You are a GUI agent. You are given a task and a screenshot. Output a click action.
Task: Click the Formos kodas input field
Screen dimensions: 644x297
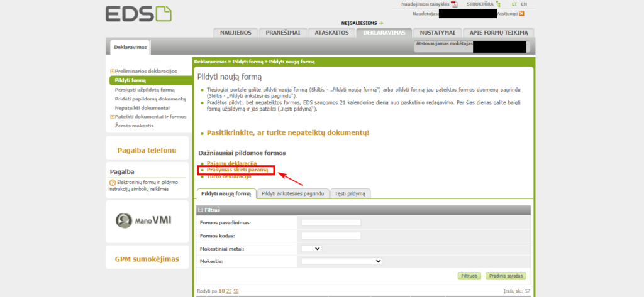coord(331,236)
